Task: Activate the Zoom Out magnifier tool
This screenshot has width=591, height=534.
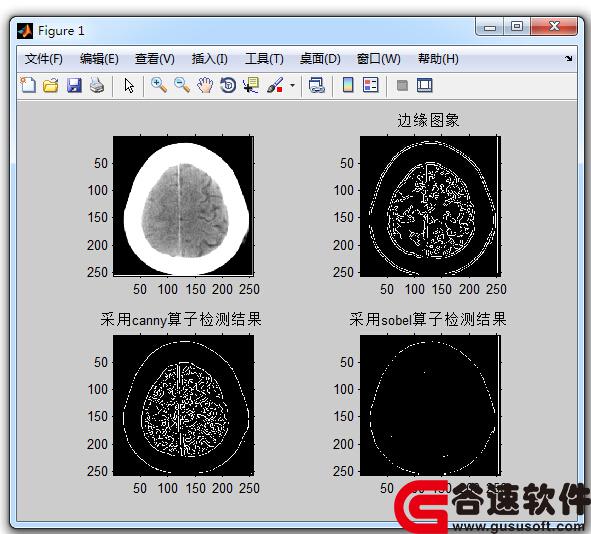Action: coord(182,85)
